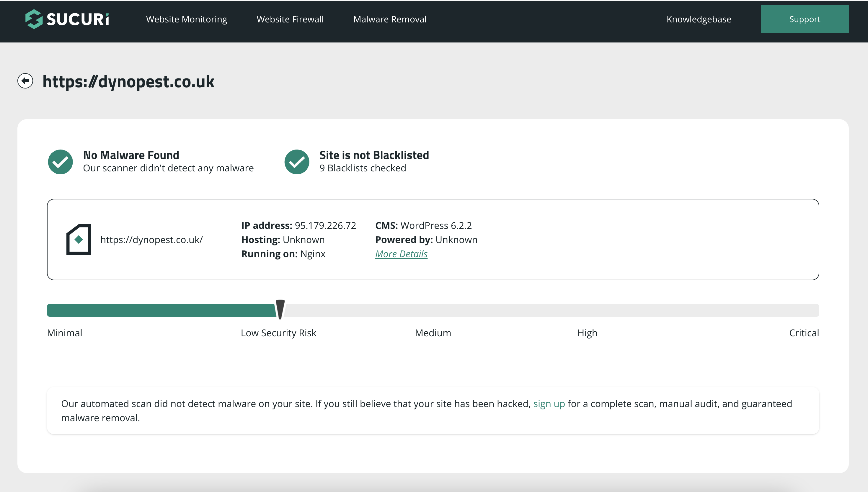868x492 pixels.
Task: Click the No Malware Found checkmark icon
Action: pyautogui.click(x=61, y=162)
